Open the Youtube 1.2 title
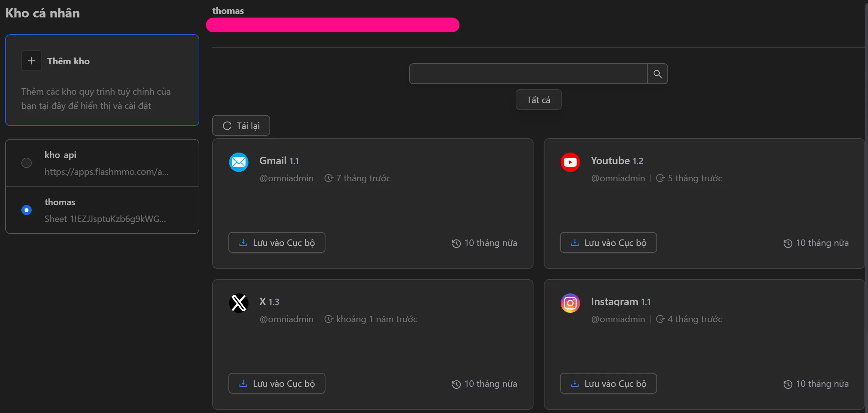The image size is (868, 413). 617,161
